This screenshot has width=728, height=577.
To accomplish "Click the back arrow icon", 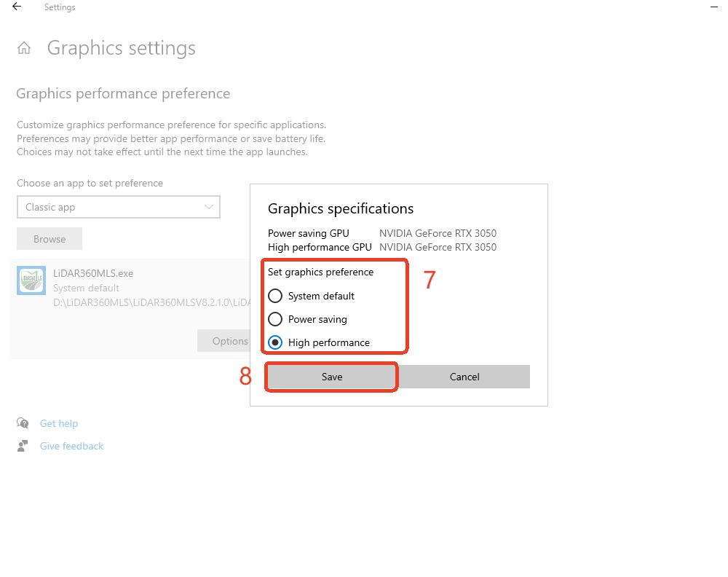I will pyautogui.click(x=17, y=7).
